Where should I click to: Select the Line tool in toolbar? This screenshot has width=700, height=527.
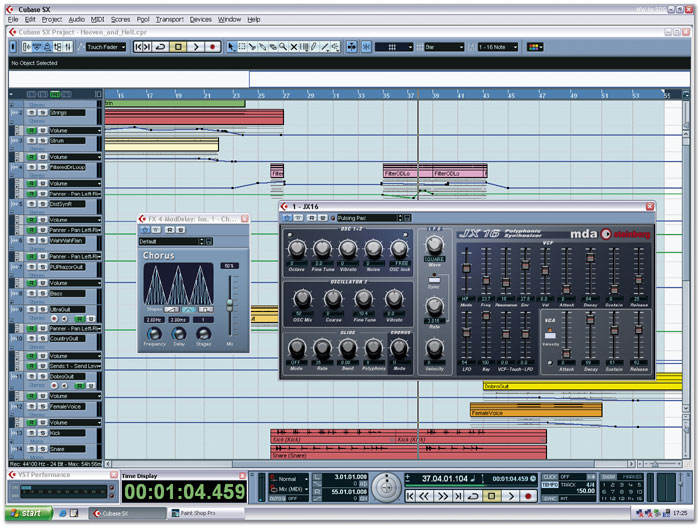325,47
